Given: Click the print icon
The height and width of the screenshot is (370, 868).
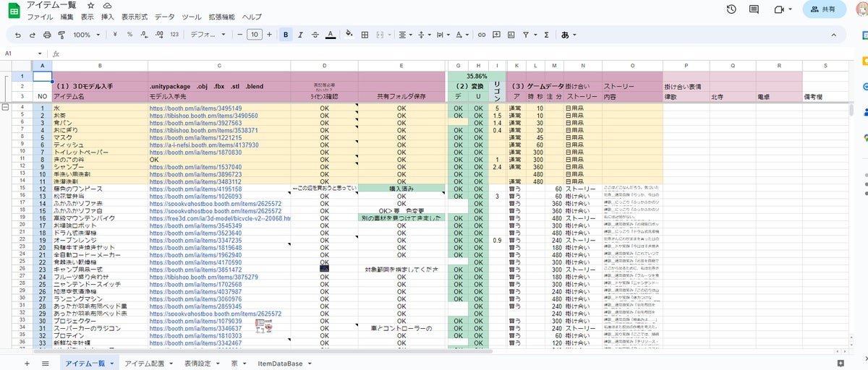Looking at the screenshot, I should 47,35.
